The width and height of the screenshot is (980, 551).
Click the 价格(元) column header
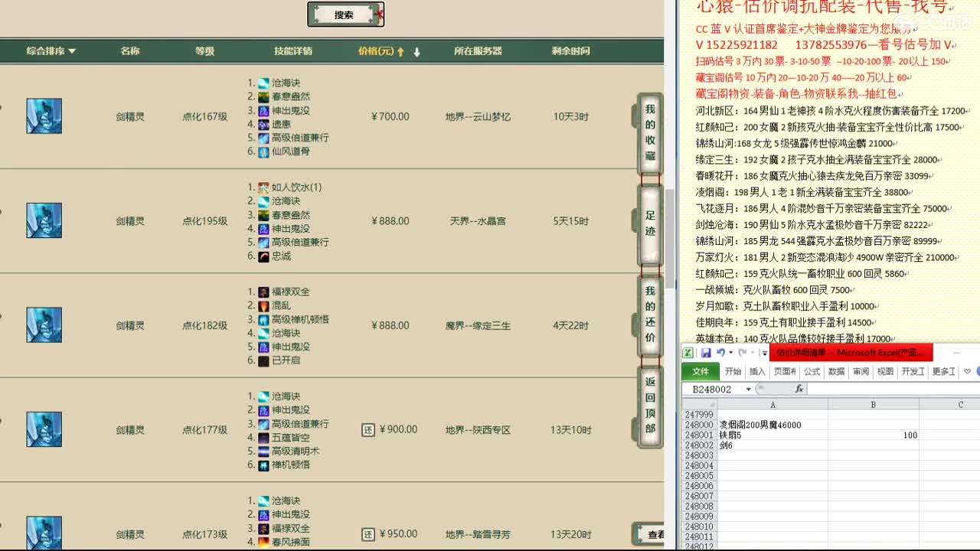click(375, 51)
